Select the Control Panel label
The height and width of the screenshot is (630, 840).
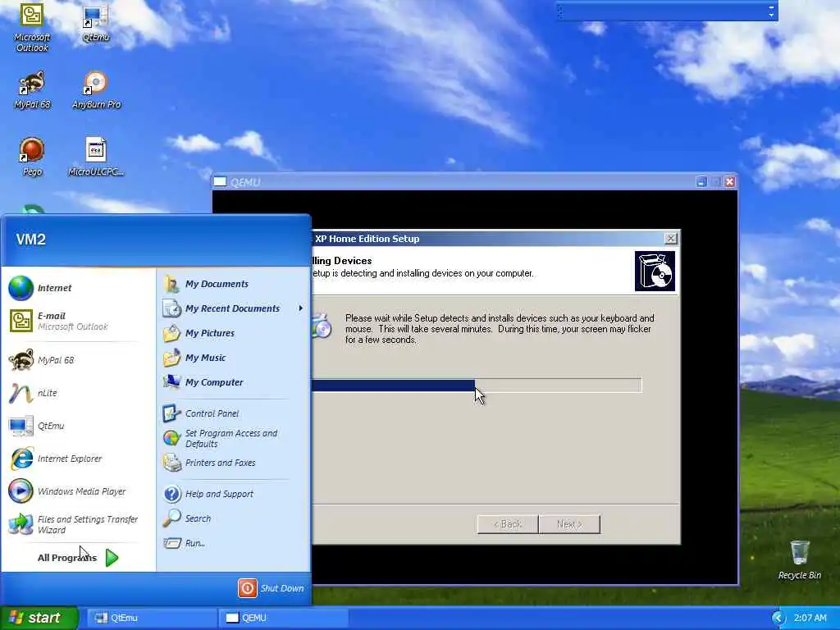tap(212, 413)
